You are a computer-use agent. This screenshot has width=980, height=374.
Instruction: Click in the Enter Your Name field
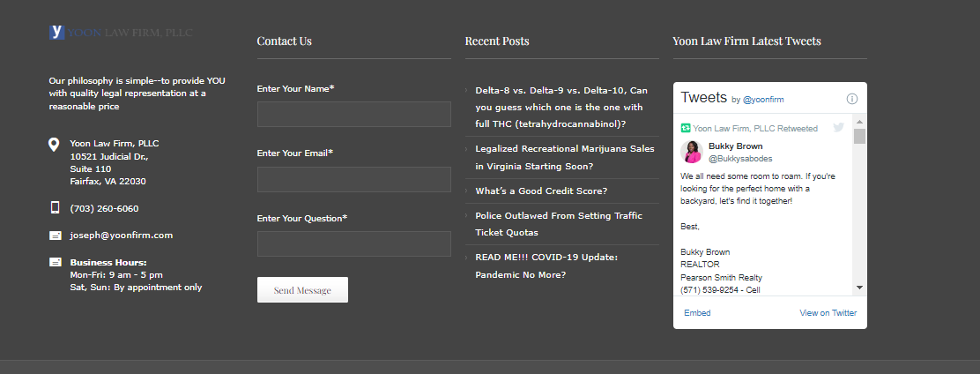click(x=353, y=115)
